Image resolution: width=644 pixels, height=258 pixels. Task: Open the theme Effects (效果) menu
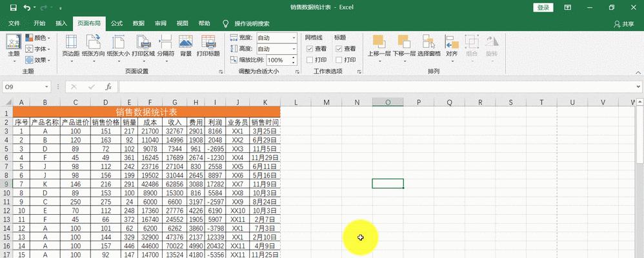click(x=37, y=60)
